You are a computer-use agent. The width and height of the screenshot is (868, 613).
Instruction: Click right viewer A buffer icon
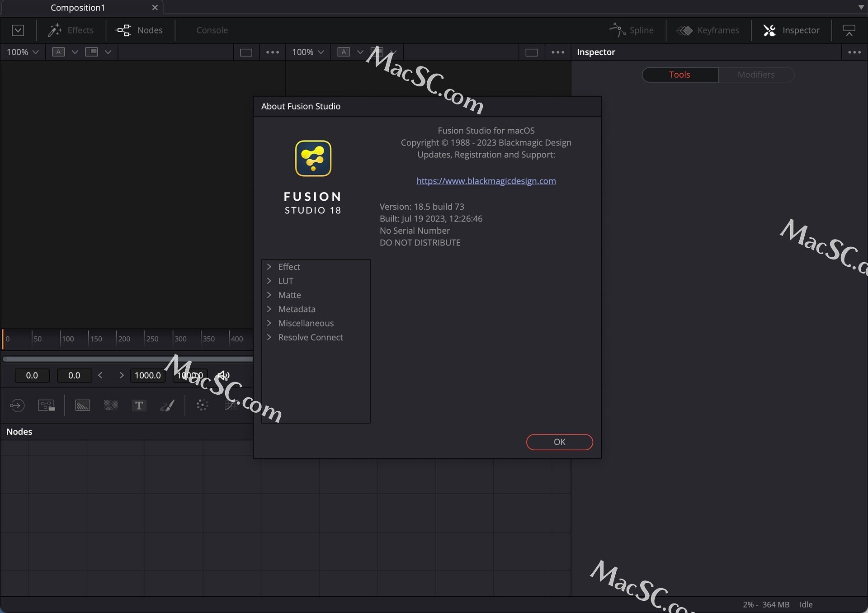click(x=344, y=52)
